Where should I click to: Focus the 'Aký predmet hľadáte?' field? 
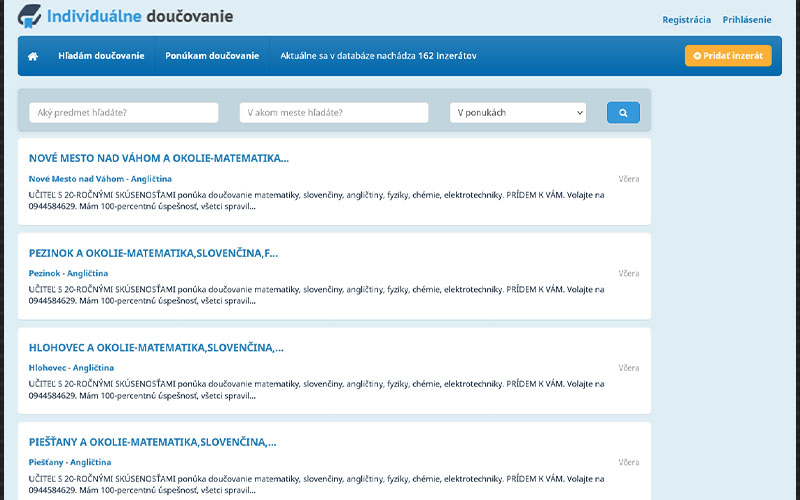pos(123,113)
